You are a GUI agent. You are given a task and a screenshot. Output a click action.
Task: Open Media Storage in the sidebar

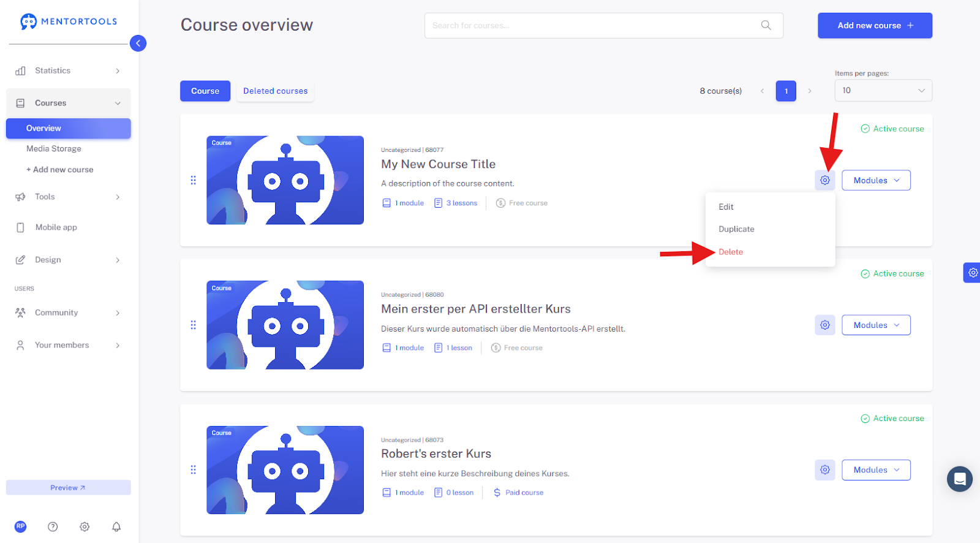(x=54, y=149)
